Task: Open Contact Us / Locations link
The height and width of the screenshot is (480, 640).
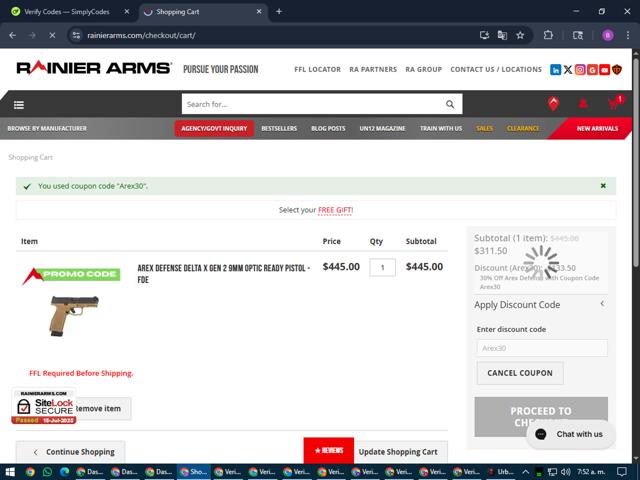Action: [x=496, y=69]
